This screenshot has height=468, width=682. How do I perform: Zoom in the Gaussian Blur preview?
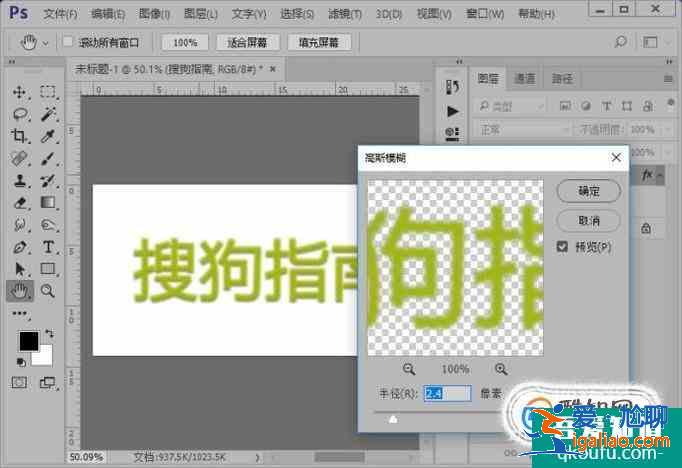click(501, 369)
